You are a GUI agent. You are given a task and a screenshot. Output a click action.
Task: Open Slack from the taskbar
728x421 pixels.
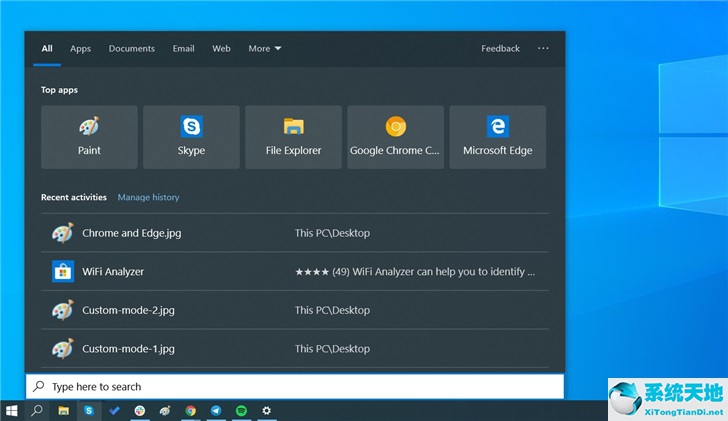(x=140, y=410)
